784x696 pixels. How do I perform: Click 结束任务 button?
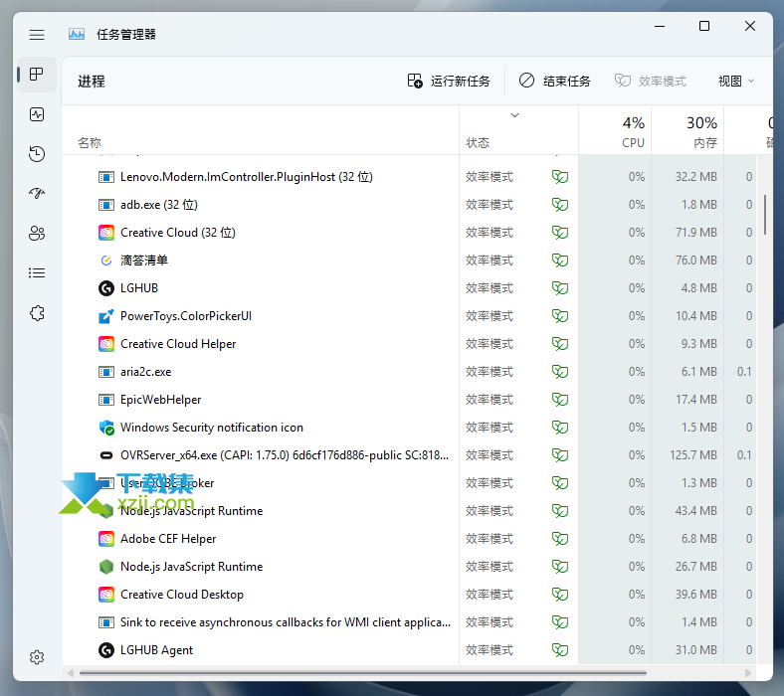pyautogui.click(x=554, y=81)
